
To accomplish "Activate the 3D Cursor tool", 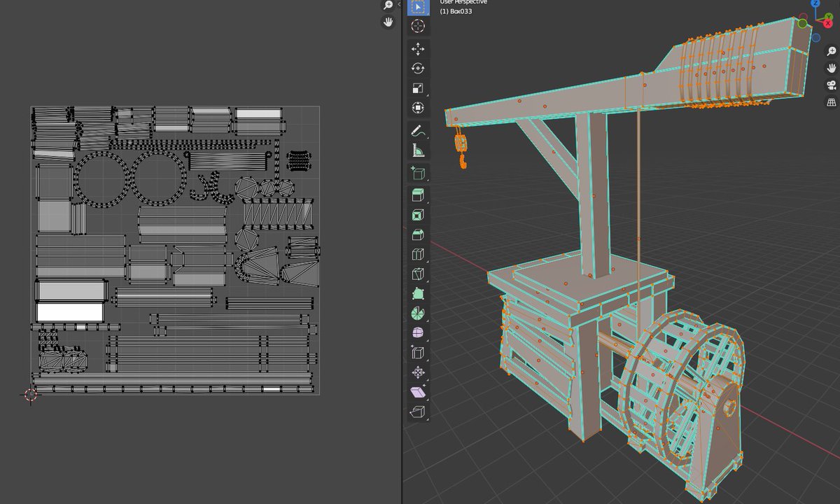I will click(418, 27).
